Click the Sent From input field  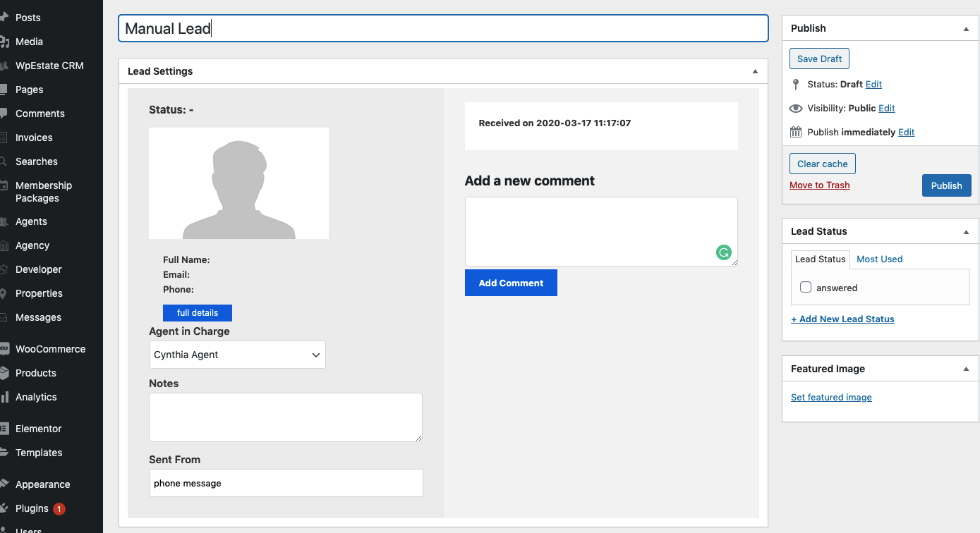286,483
